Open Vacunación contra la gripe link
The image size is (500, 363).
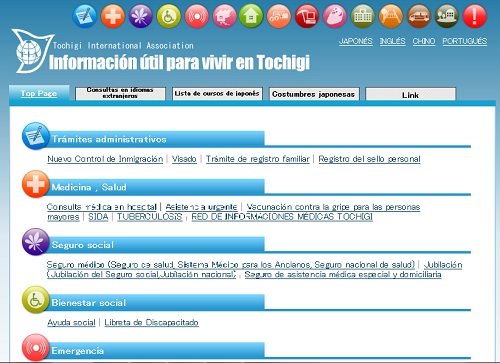[333, 207]
